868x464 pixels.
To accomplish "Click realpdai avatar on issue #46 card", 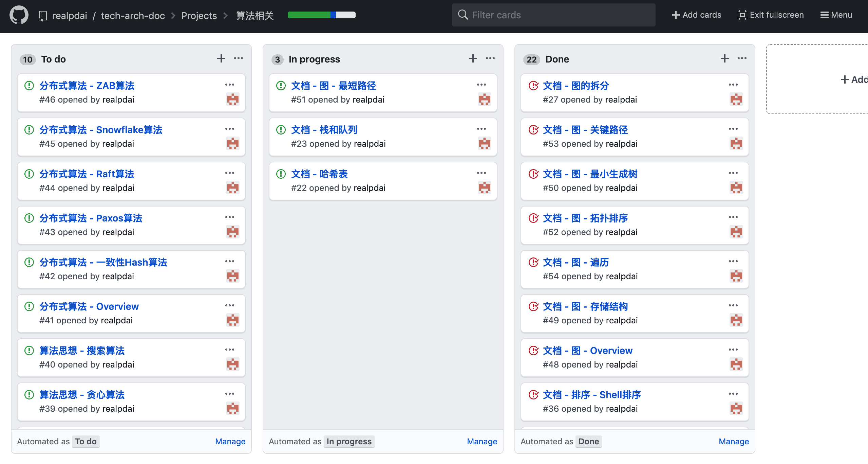I will tap(232, 99).
